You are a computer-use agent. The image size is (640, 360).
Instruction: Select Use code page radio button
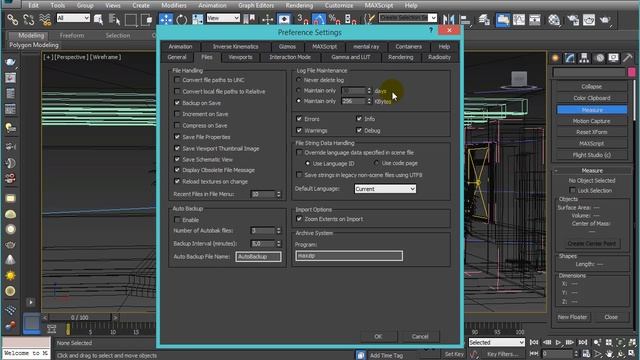point(376,163)
